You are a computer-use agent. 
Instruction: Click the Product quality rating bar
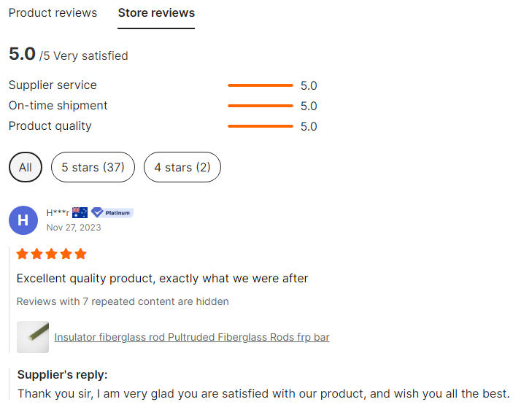click(x=260, y=126)
